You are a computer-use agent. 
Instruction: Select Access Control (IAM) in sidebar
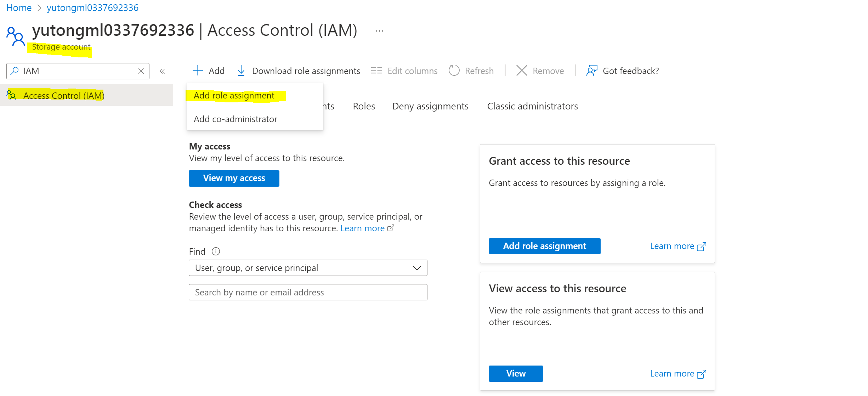(x=86, y=95)
